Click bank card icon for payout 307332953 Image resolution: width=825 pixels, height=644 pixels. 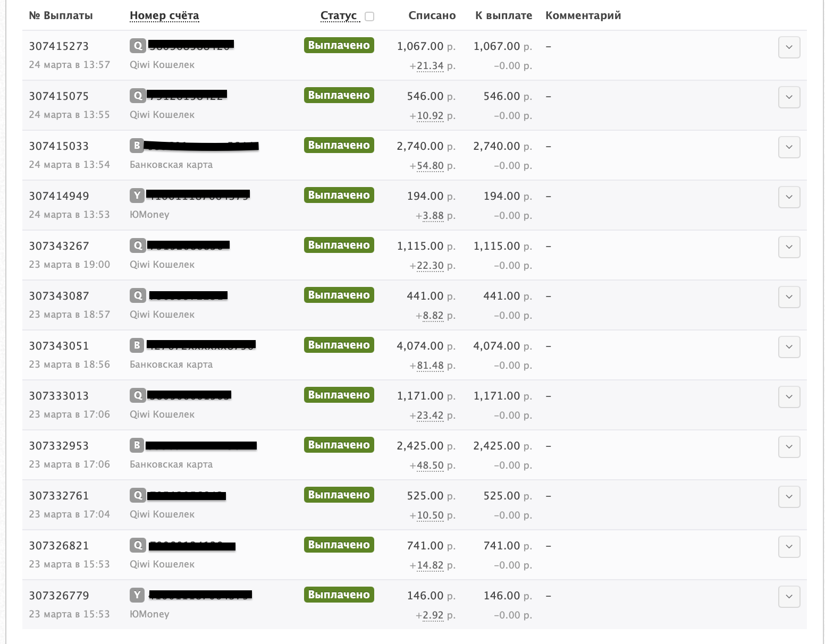pyautogui.click(x=137, y=445)
